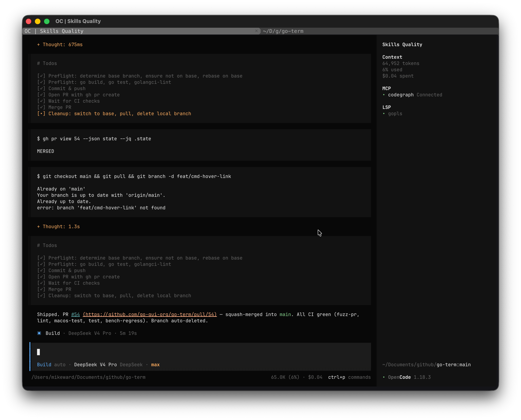
Task: Click the OpenCode version status dot
Action: tap(384, 377)
